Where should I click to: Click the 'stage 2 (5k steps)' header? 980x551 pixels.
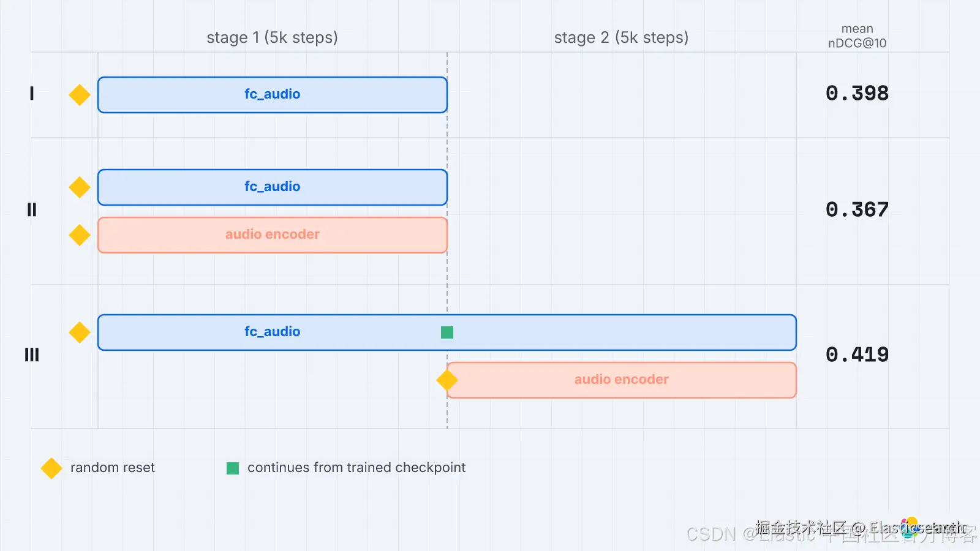click(622, 38)
